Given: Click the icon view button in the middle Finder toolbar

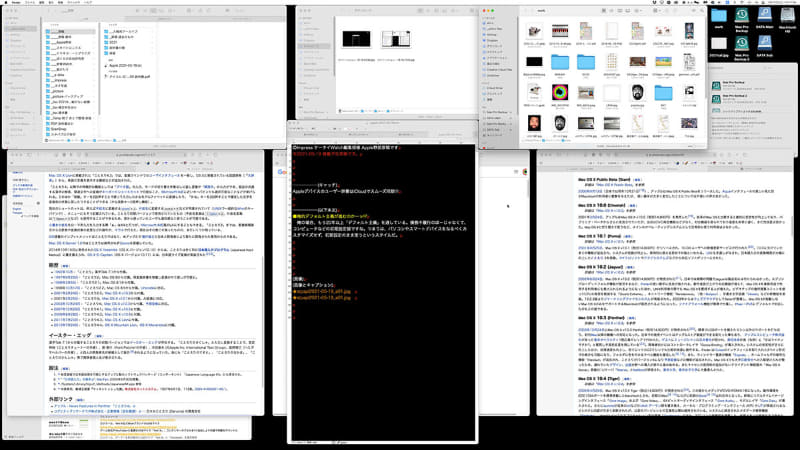Looking at the screenshot, I should coord(420,11).
